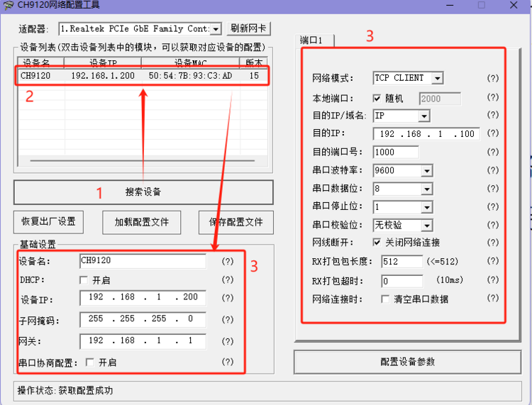Click the RX打包包长度 512 field
This screenshot has width=532, height=405.
point(402,262)
